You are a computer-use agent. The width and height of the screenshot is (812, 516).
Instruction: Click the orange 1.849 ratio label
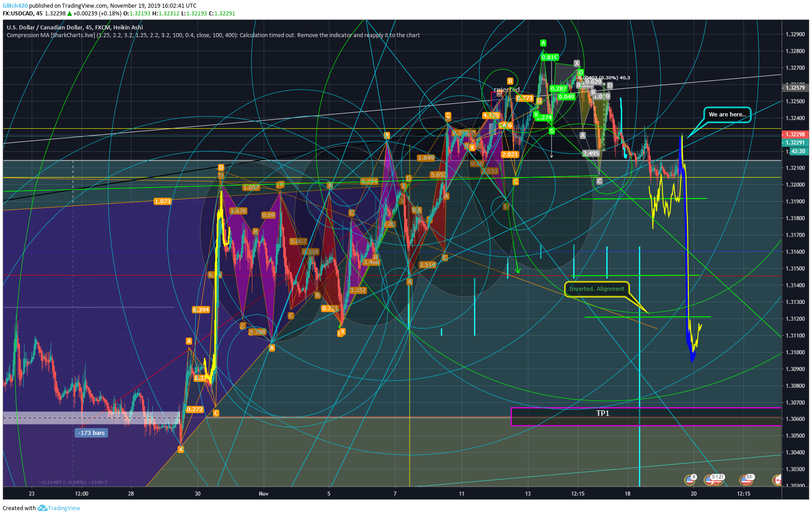[425, 158]
